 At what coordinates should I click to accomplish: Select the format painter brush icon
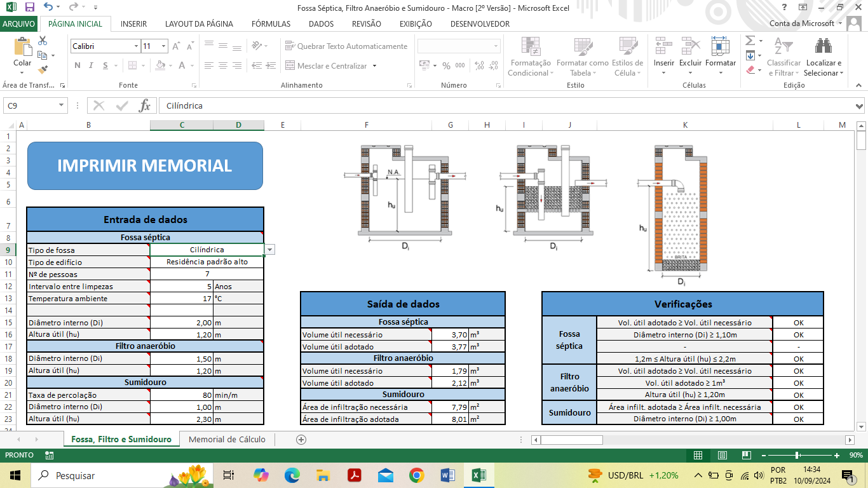tap(43, 70)
